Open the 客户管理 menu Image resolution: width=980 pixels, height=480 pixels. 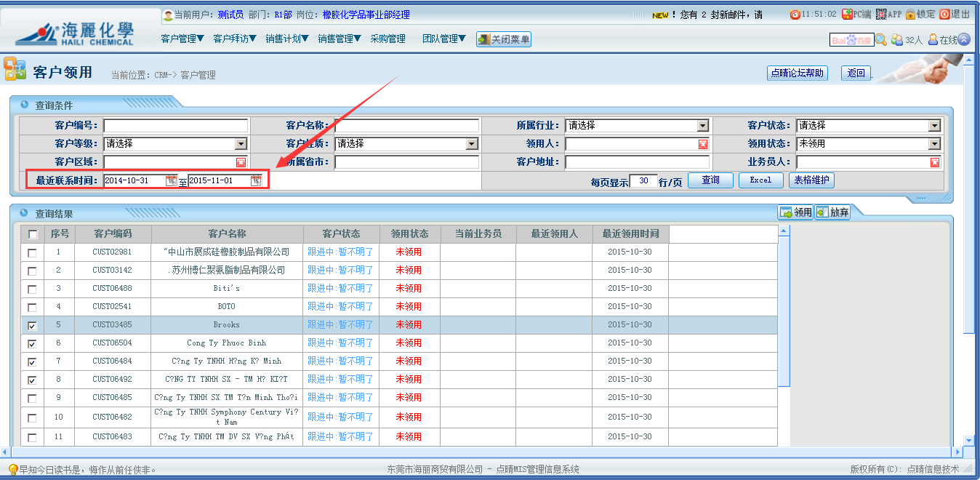(x=182, y=39)
